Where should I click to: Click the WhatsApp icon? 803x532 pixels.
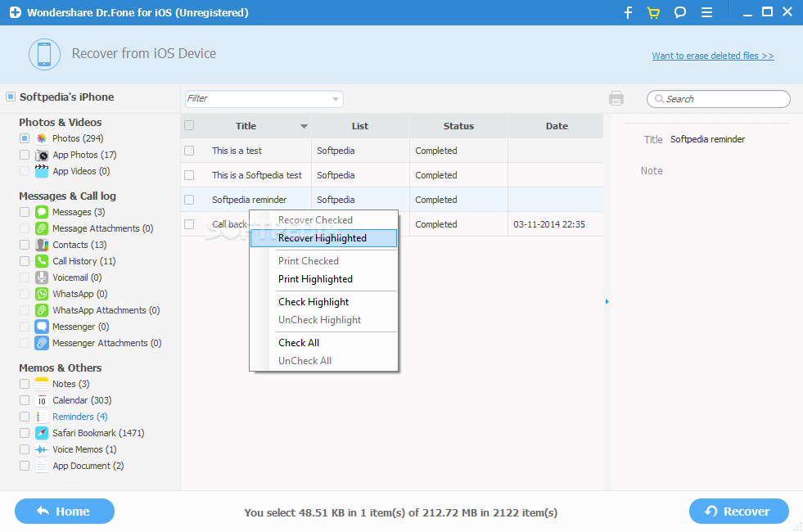[x=42, y=294]
